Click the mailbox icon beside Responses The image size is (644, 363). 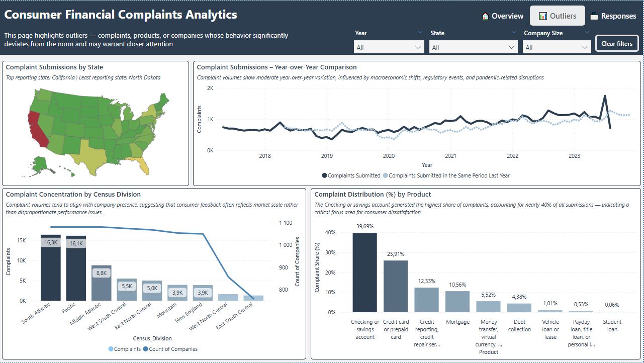594,16
